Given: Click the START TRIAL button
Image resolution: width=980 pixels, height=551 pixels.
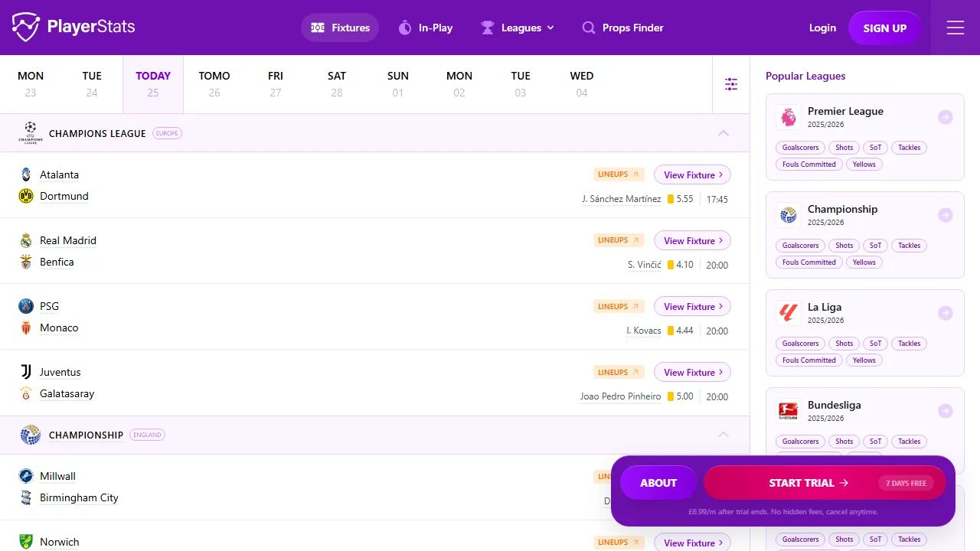Looking at the screenshot, I should [807, 483].
